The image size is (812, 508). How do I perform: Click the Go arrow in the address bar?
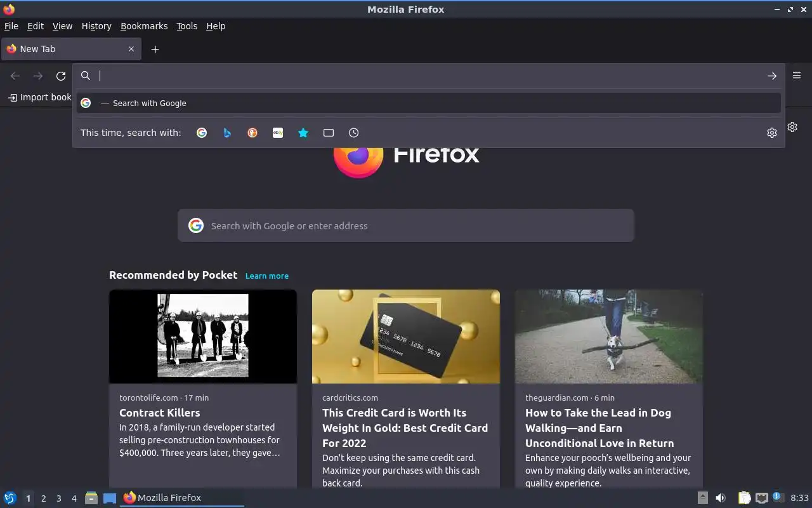(772, 76)
